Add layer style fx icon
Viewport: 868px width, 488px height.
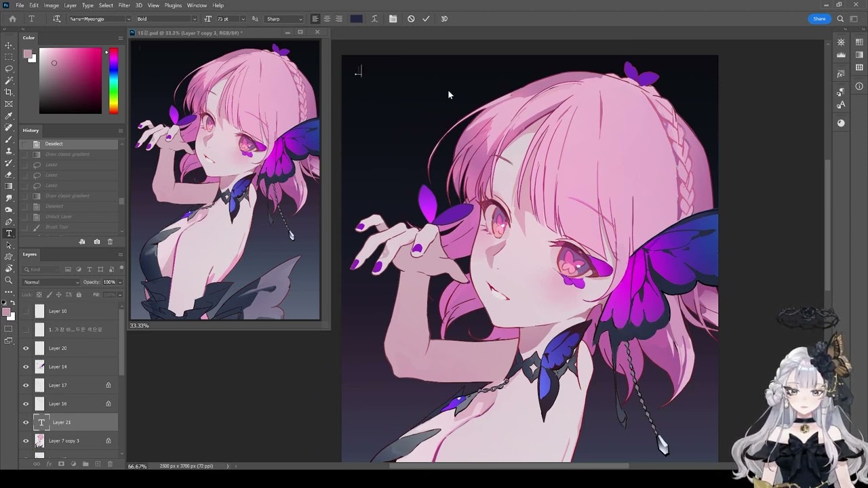pos(49,464)
